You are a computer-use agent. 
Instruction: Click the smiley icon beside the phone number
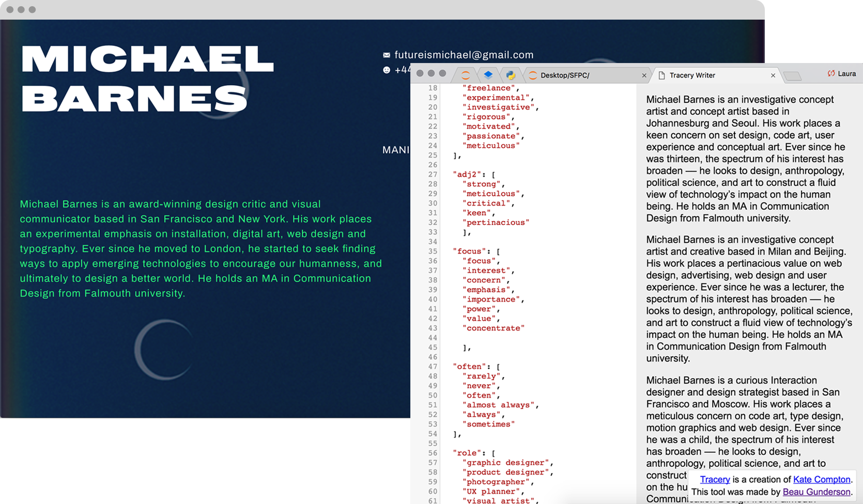[x=387, y=70]
